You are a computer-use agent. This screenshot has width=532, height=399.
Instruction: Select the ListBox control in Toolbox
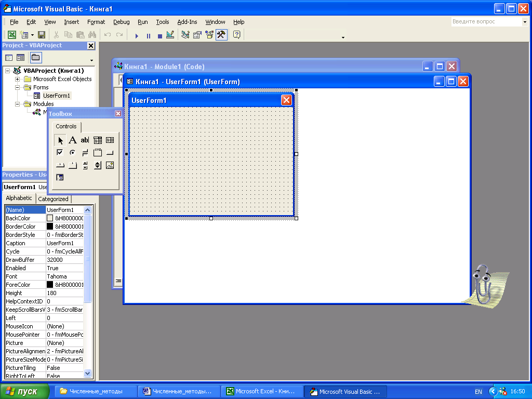(110, 140)
